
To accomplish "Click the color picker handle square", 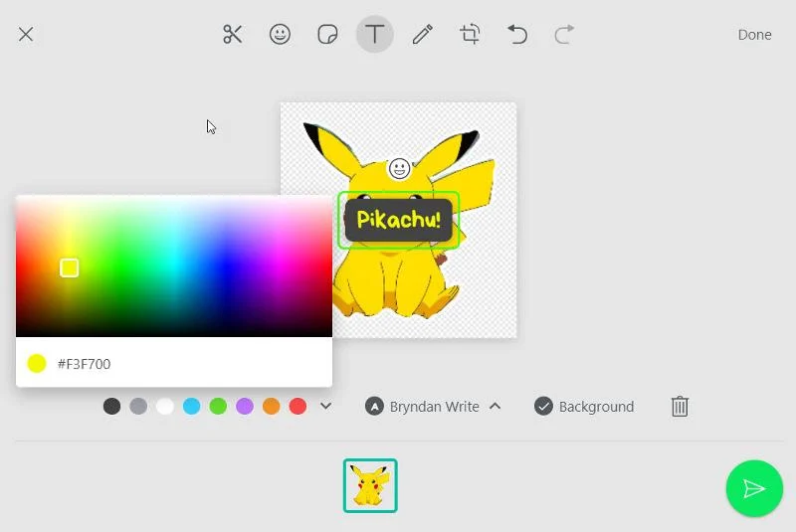I will [69, 267].
